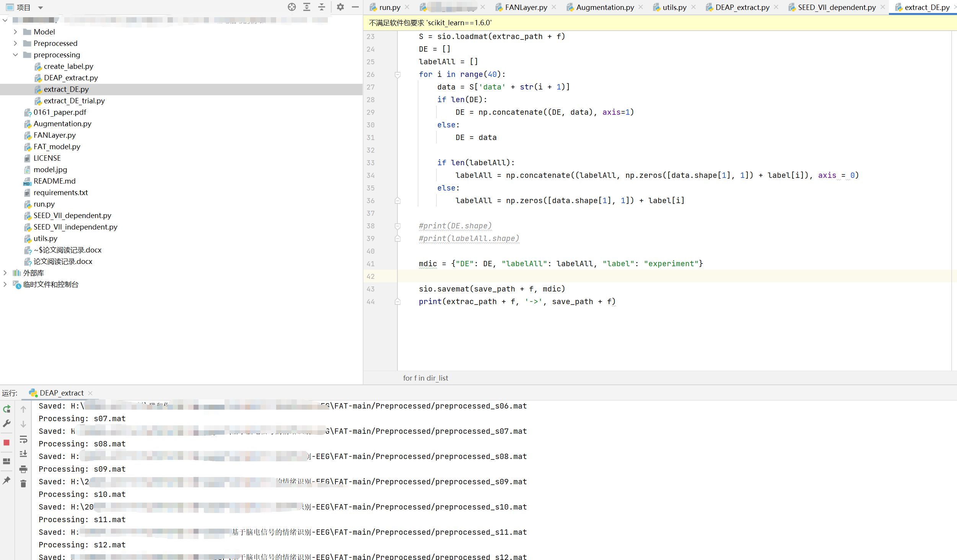Close the DEAP_extract.py editor tab
This screenshot has height=560, width=957.
coord(776,7)
